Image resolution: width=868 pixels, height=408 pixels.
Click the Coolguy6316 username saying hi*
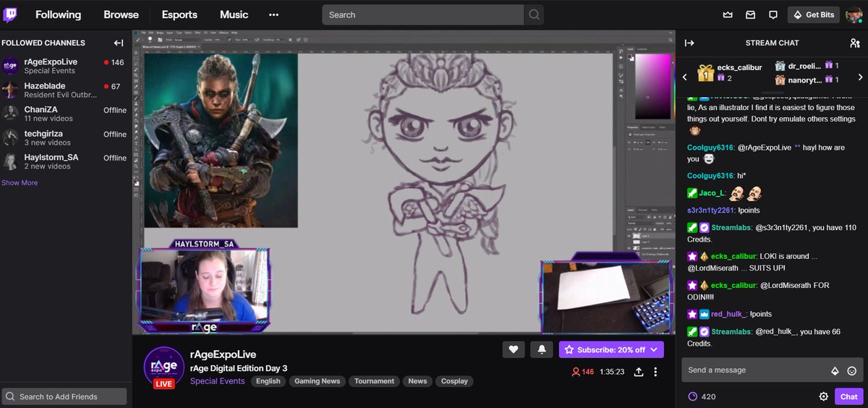coord(710,176)
